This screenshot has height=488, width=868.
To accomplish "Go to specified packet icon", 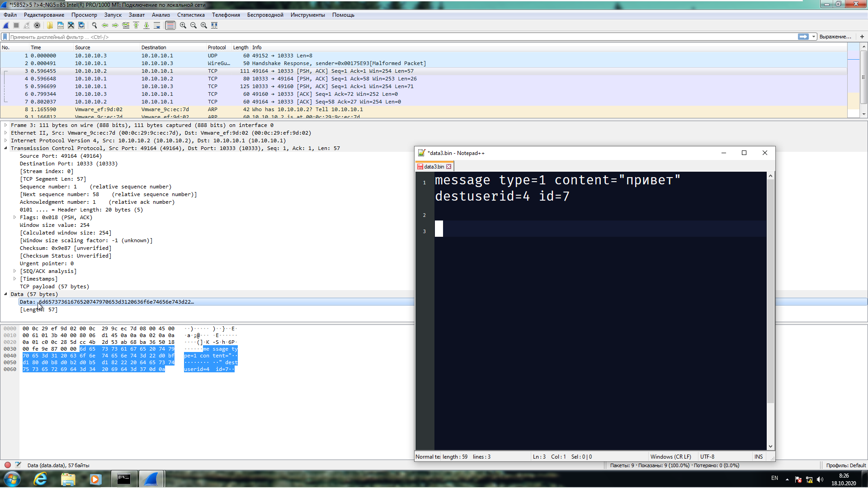I will [x=126, y=25].
